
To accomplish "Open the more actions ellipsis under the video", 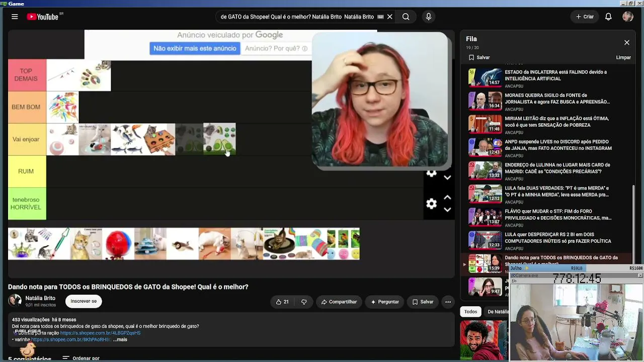I will point(448,302).
